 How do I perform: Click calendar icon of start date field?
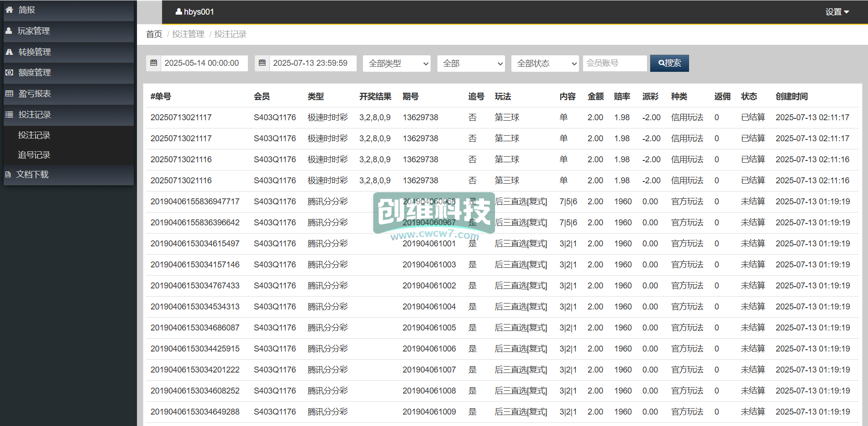click(x=153, y=63)
